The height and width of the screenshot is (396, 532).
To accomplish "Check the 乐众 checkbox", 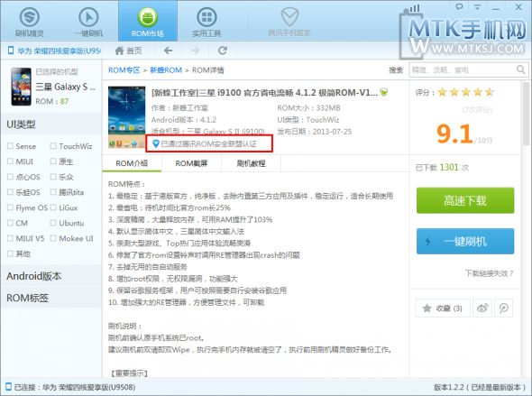I will 53,177.
